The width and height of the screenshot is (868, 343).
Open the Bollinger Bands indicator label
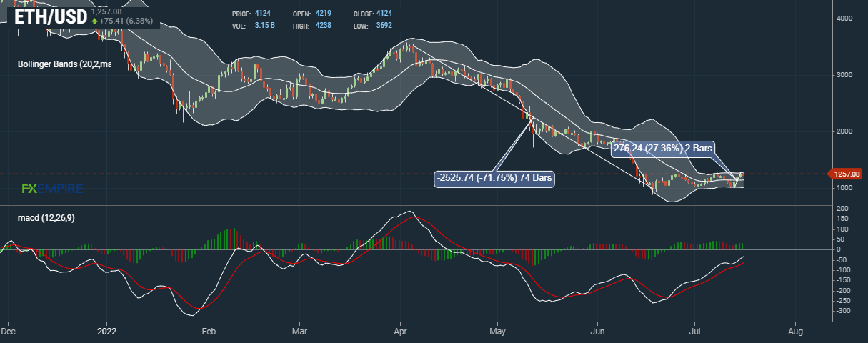pyautogui.click(x=64, y=64)
